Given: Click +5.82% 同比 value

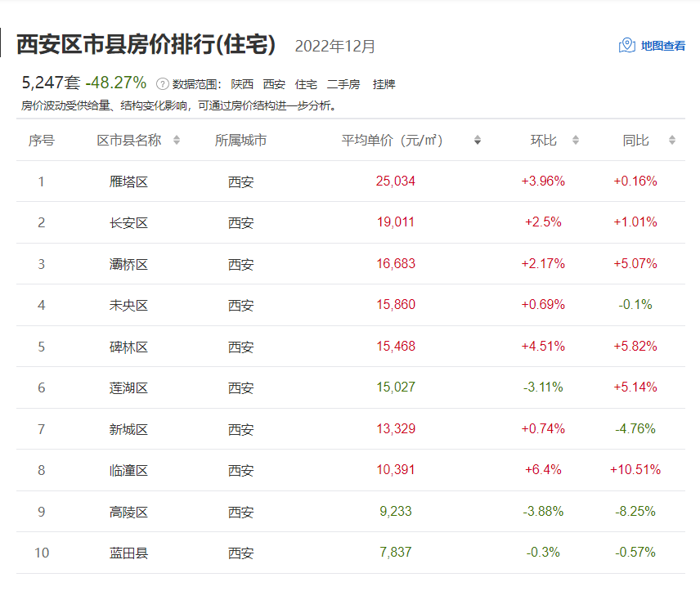Looking at the screenshot, I should [x=635, y=346].
